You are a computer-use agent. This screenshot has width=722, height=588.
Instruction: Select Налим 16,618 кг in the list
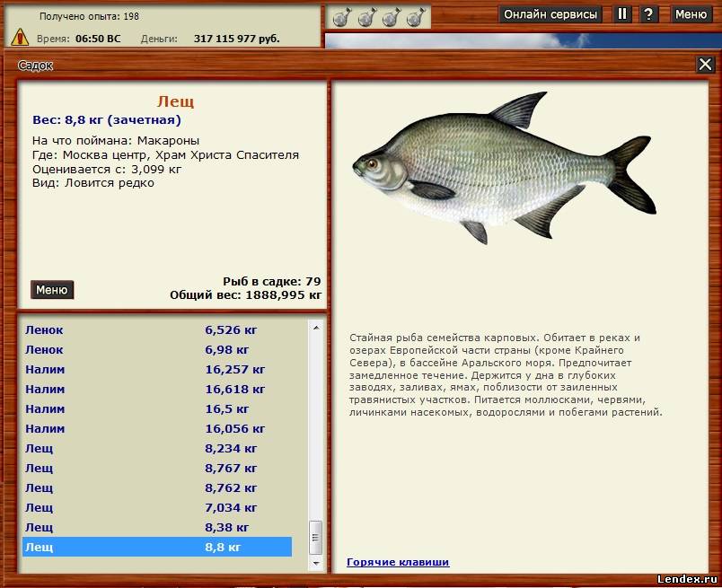coord(157,389)
